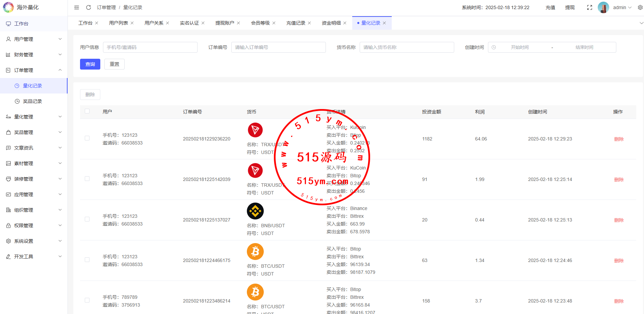This screenshot has height=314, width=644.
Task: Close the 用户列表 tab with its X
Action: click(x=132, y=23)
